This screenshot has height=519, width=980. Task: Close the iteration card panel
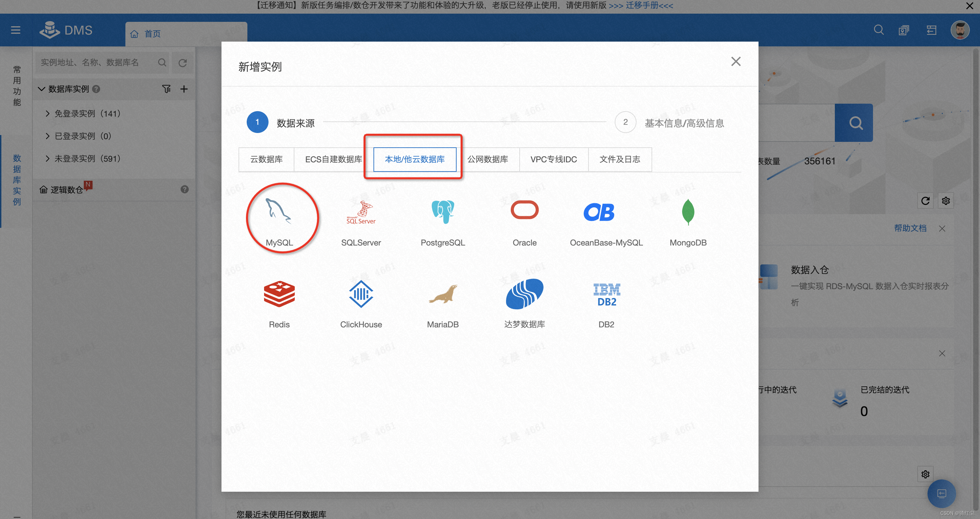click(x=941, y=353)
